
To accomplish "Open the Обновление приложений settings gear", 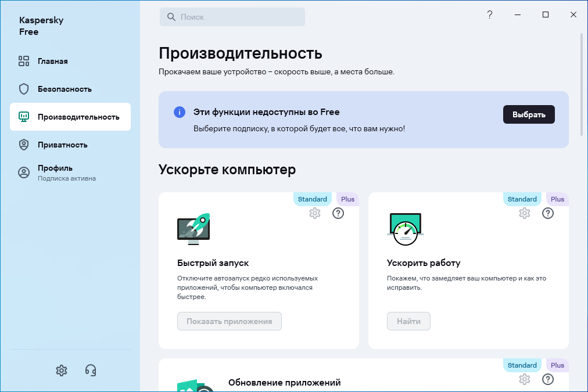I will pyautogui.click(x=525, y=379).
